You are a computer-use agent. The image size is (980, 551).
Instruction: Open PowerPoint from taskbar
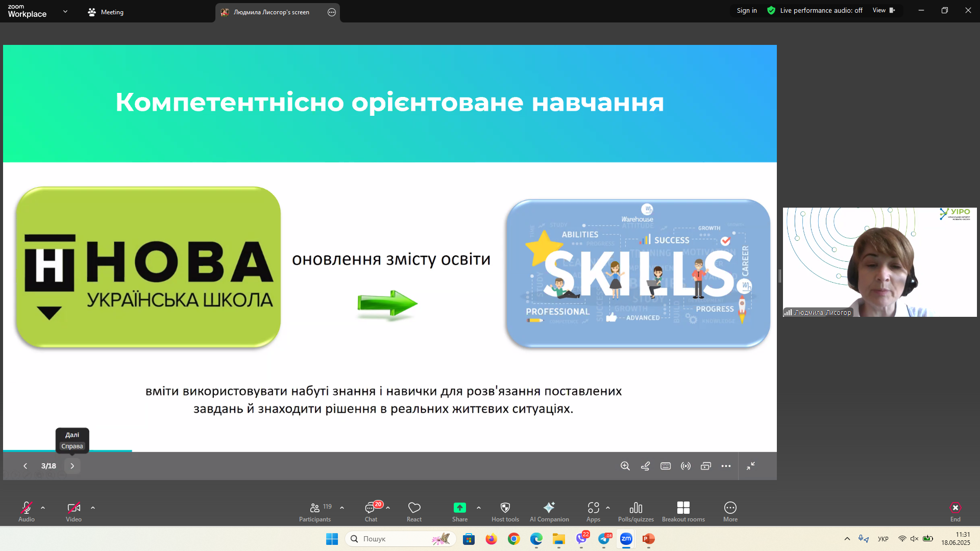click(649, 539)
